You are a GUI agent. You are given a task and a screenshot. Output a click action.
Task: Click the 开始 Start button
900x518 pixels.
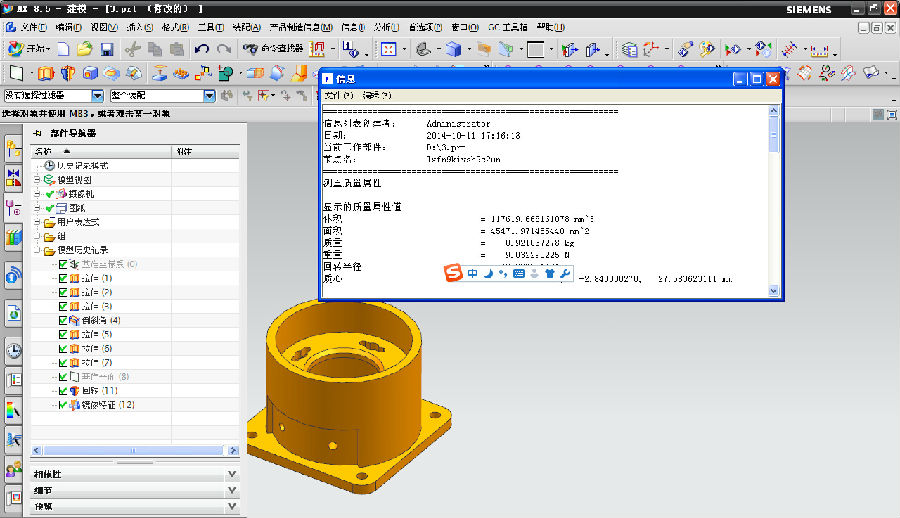28,49
